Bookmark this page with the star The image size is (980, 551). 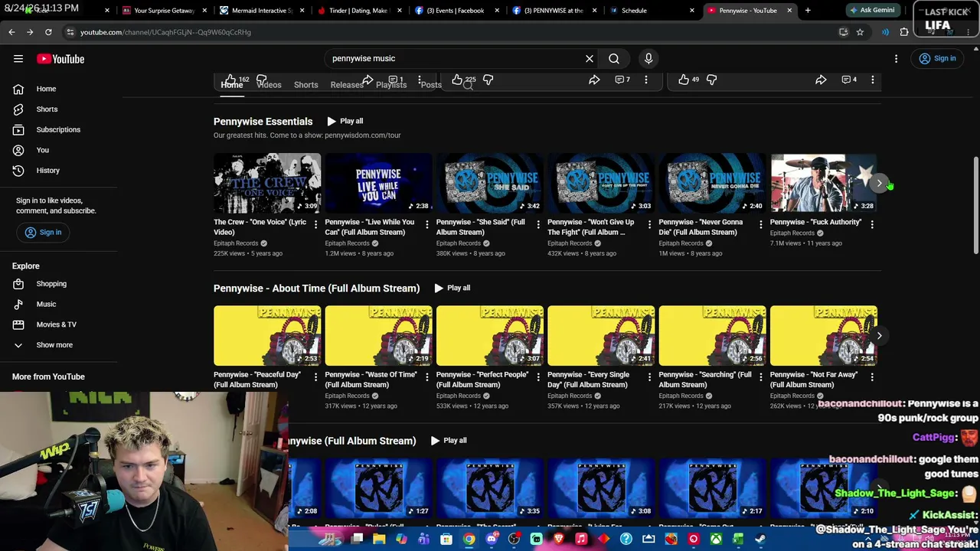pos(860,32)
